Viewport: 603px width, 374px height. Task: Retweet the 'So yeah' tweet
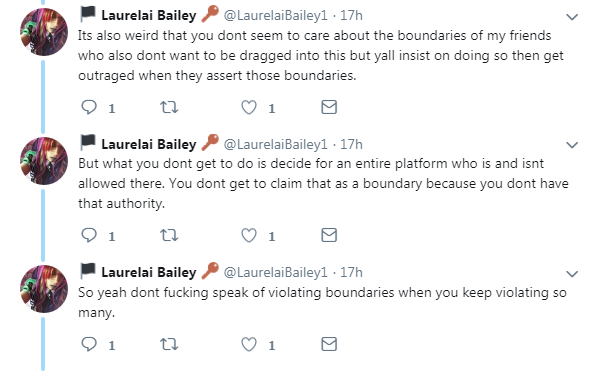(x=169, y=344)
